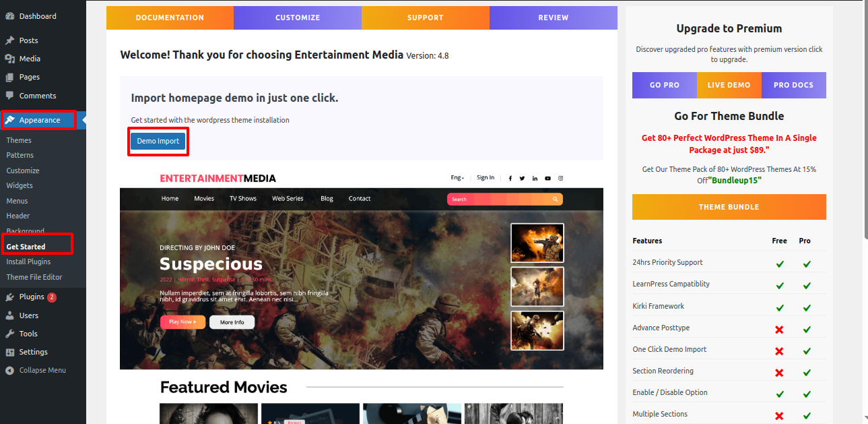
Task: Click the Appearance paintbrush icon
Action: point(10,120)
